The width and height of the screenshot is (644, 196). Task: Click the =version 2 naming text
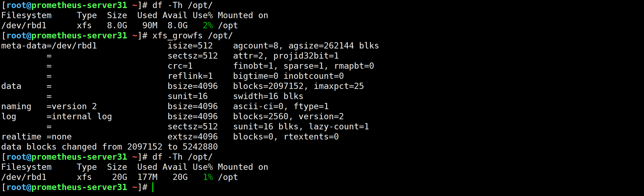tap(71, 107)
